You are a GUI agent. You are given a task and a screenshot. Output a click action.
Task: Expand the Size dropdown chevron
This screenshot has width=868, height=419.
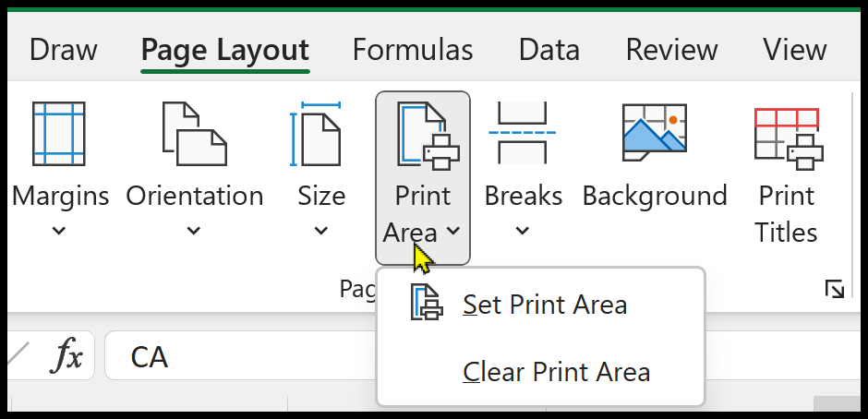tap(321, 231)
